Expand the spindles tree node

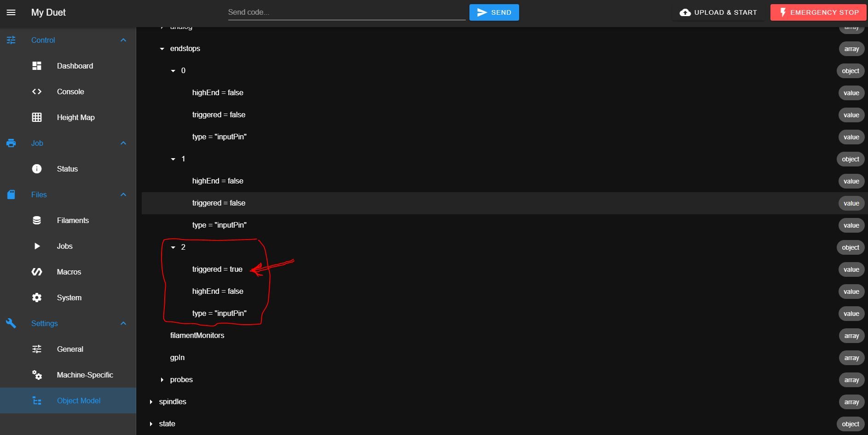[151, 402]
